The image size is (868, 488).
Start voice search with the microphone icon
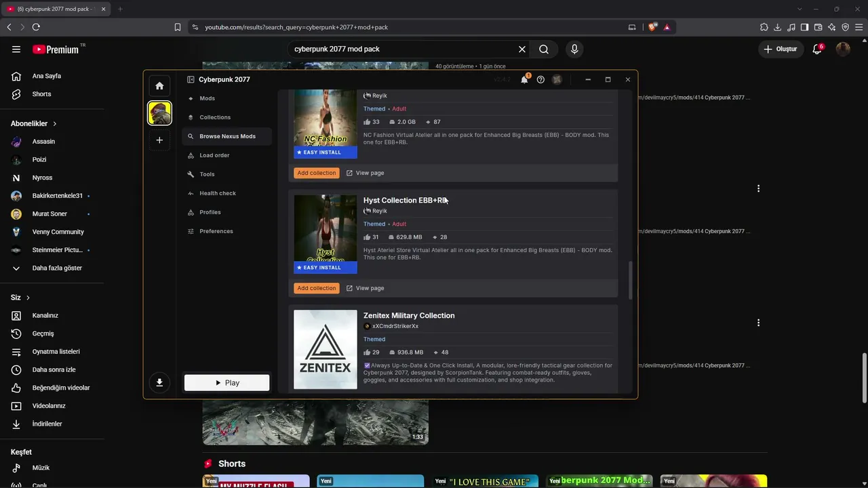[x=574, y=49]
